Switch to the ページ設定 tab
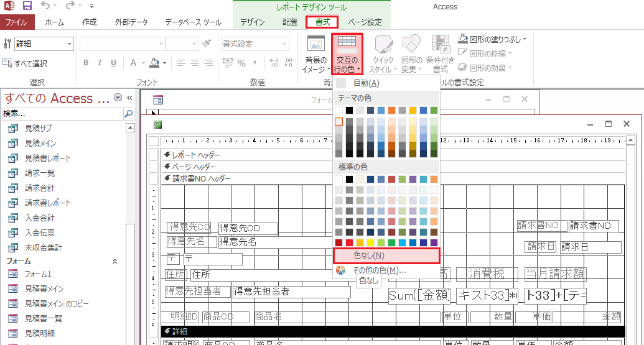This screenshot has width=644, height=345. [365, 22]
